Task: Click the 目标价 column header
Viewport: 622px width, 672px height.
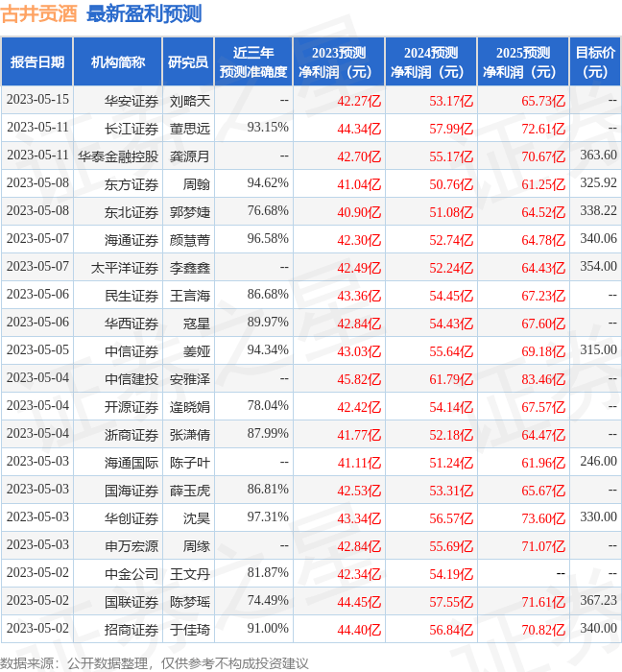Action: (x=595, y=61)
